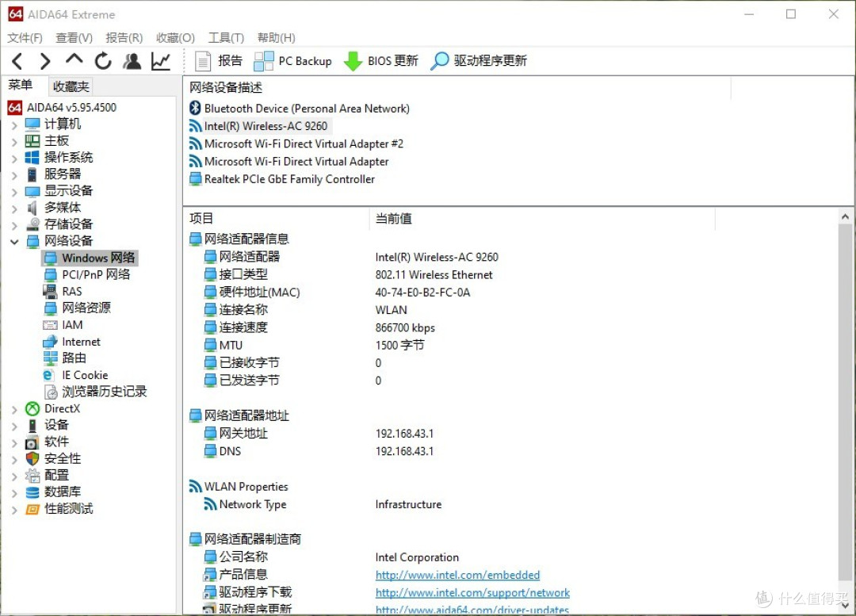
Task: Open the 收藏(O) menu
Action: 175,38
